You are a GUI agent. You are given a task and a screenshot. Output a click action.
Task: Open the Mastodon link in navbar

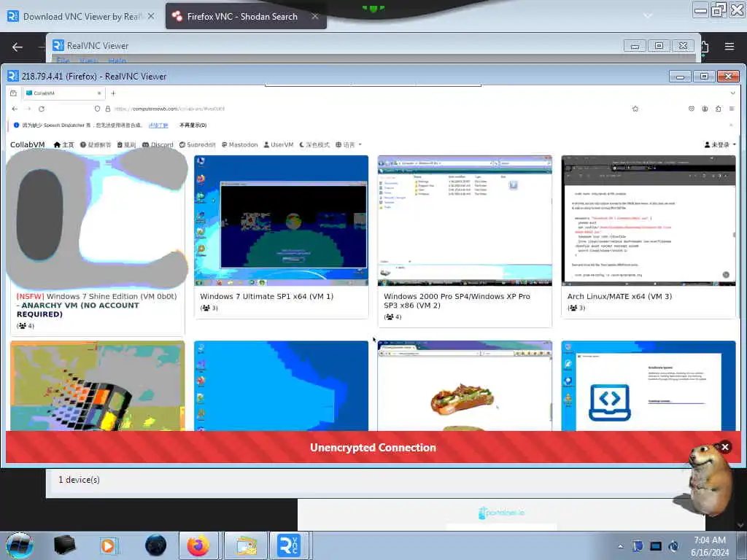point(239,145)
